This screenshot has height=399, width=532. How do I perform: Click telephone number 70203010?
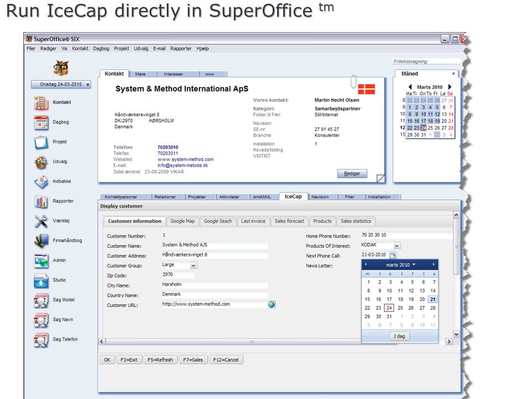(167, 147)
